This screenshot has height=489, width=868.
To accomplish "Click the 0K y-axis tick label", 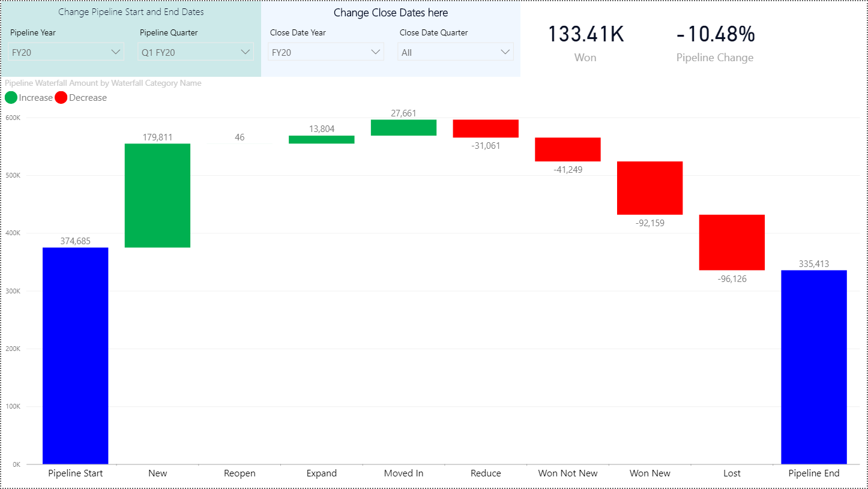I will (x=16, y=464).
